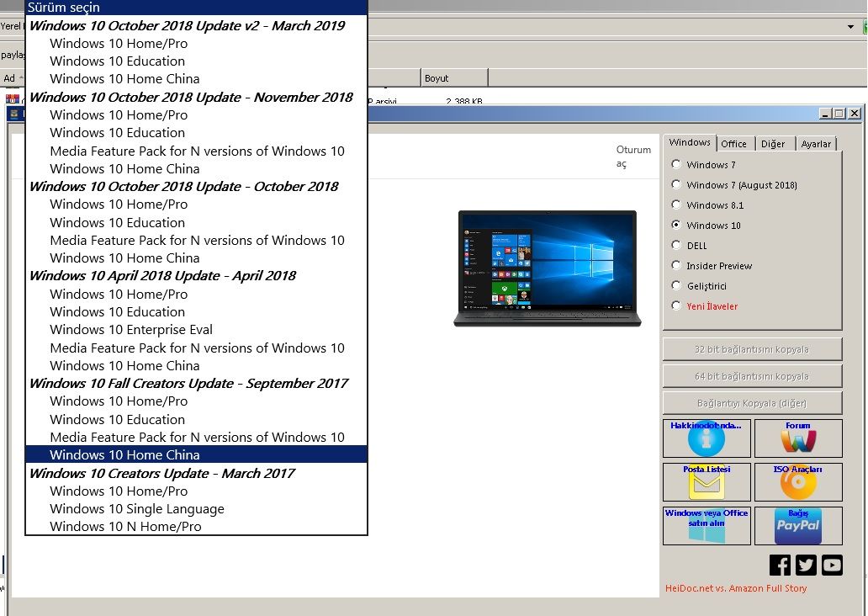Click the Ad column header
Screen dimensions: 868x616
(x=12, y=78)
